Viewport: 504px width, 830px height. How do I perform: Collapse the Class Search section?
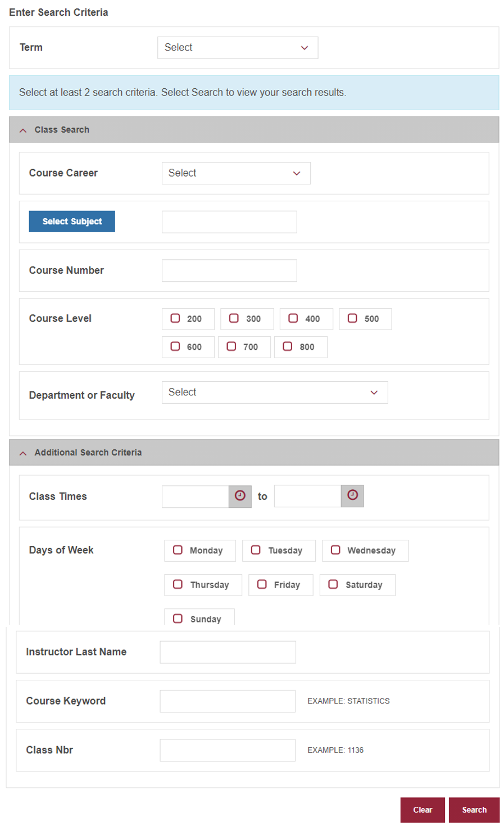click(23, 130)
